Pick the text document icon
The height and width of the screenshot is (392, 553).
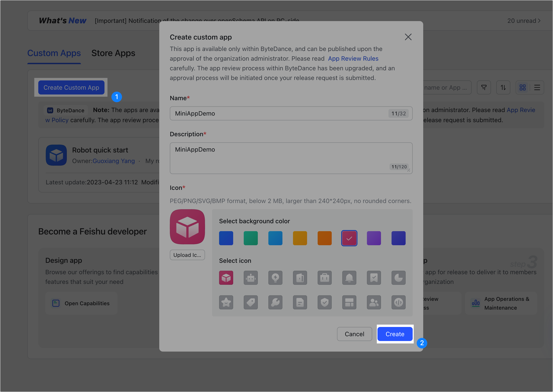coord(300,302)
